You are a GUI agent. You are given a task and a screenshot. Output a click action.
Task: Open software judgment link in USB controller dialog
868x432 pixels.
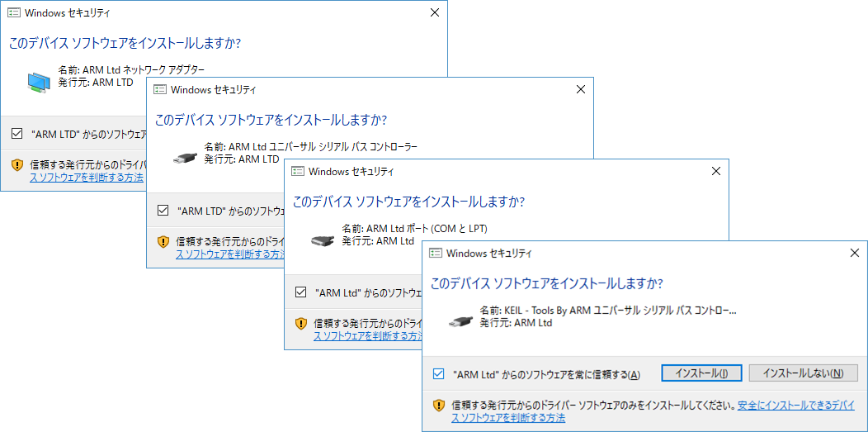(x=229, y=254)
